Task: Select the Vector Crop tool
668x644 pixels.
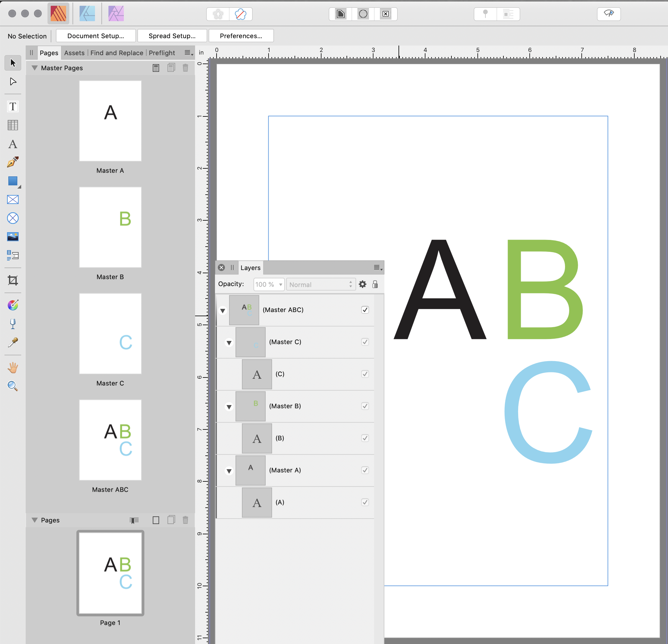Action: [13, 280]
